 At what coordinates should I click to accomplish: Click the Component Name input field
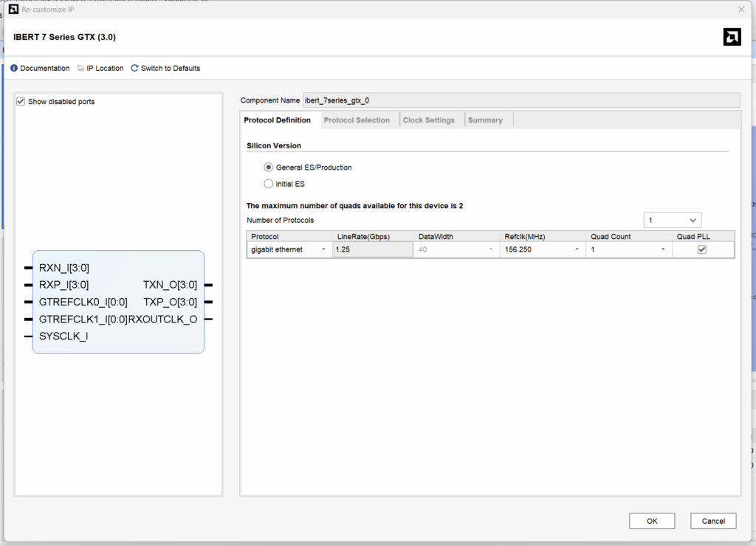coord(520,100)
